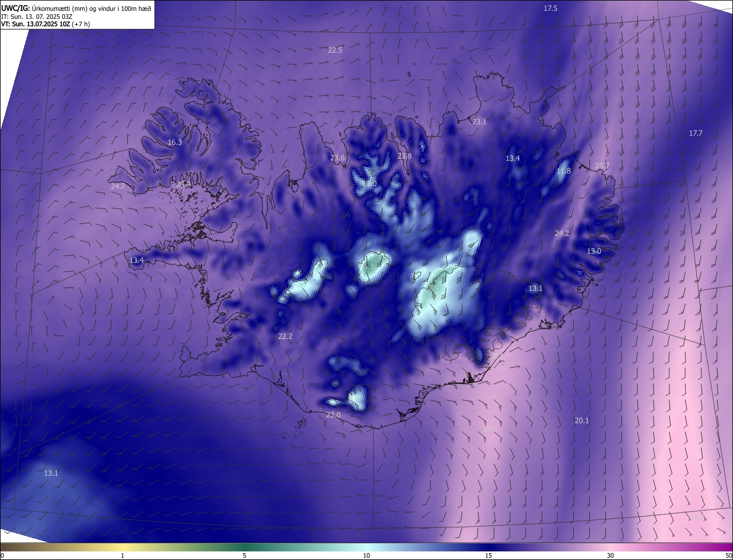Click the VT: Sun. 13.07.2025 10Z line
Screen dimensions: 733x560
[45, 24]
